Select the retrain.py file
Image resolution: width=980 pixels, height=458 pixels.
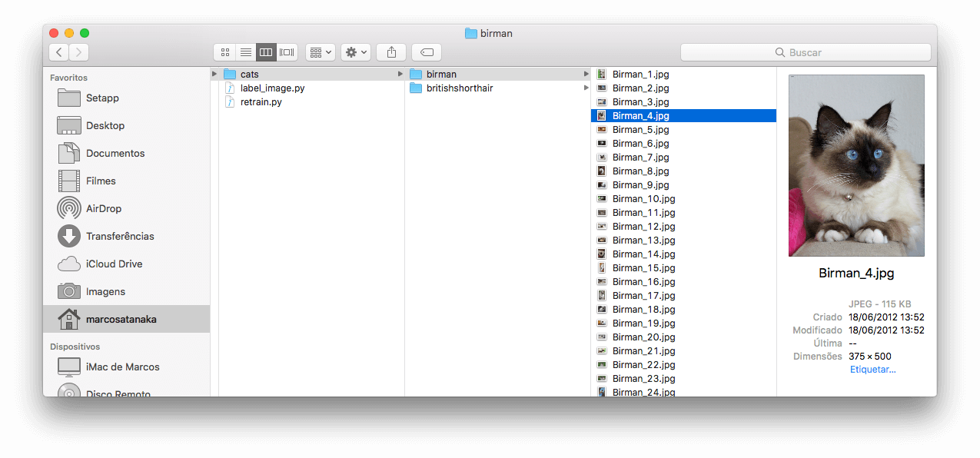[261, 102]
